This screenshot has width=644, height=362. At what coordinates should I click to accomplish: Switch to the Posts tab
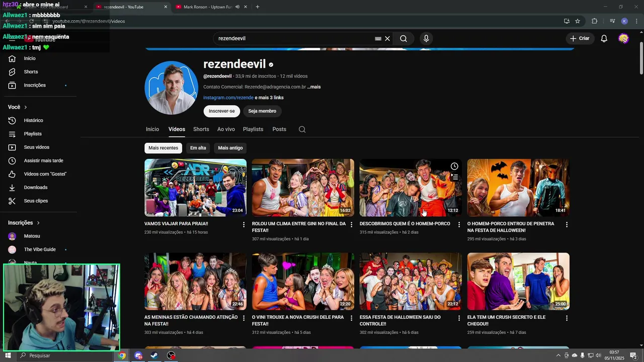pyautogui.click(x=279, y=129)
